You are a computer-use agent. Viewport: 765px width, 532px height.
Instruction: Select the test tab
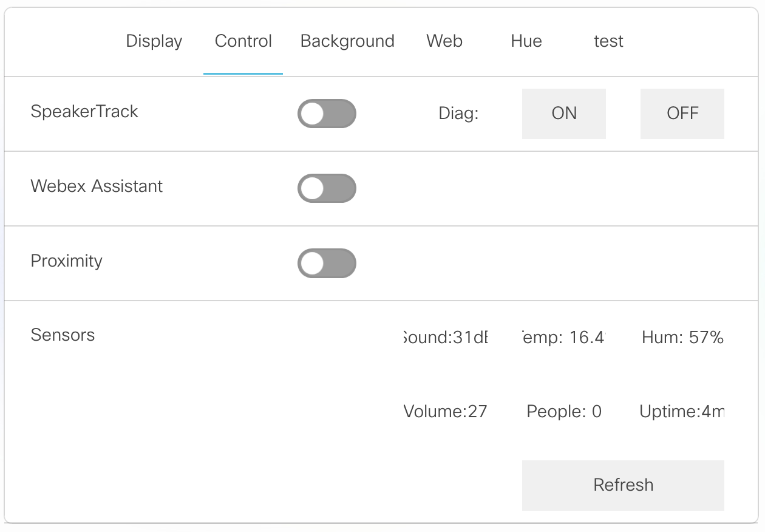608,41
